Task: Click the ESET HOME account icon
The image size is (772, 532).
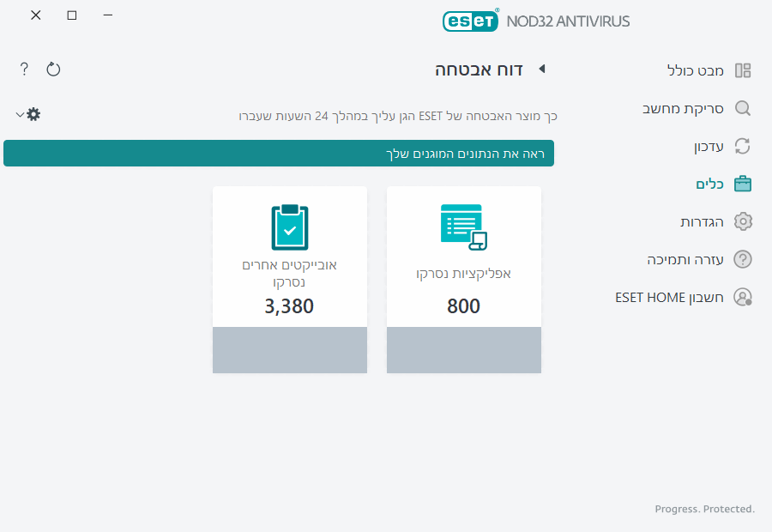Action: tap(743, 297)
